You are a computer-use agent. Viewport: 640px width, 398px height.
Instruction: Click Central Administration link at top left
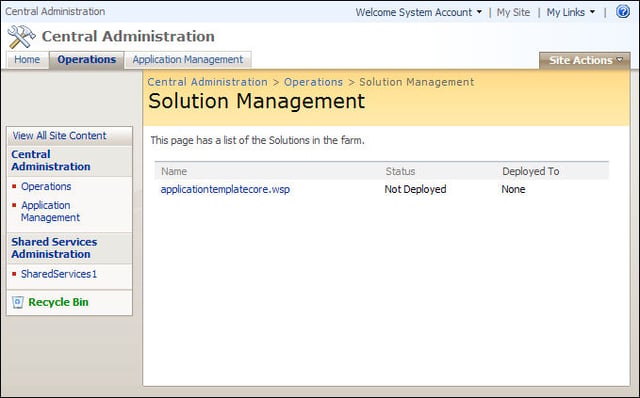tap(55, 11)
